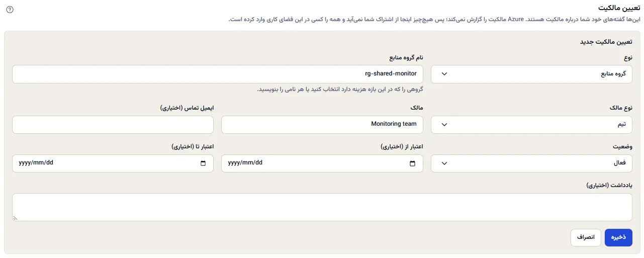644x258 pixels.
Task: Click the یادداشت notes text area
Action: point(322,207)
